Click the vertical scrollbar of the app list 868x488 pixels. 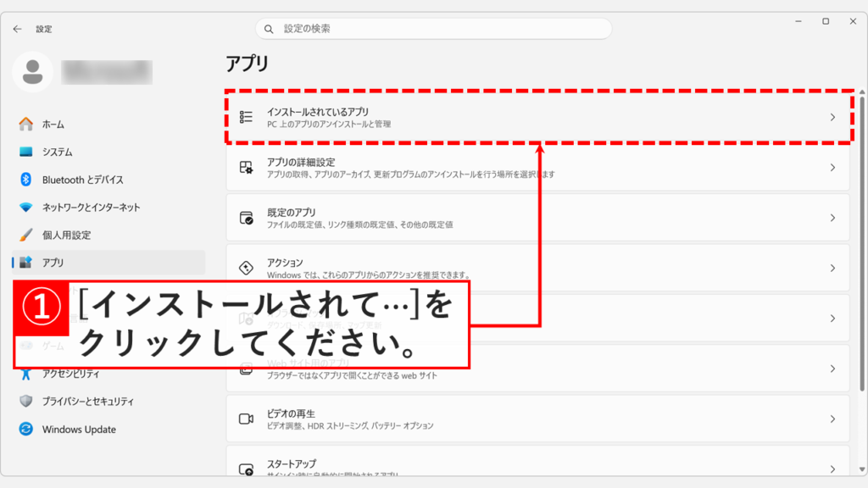862,243
